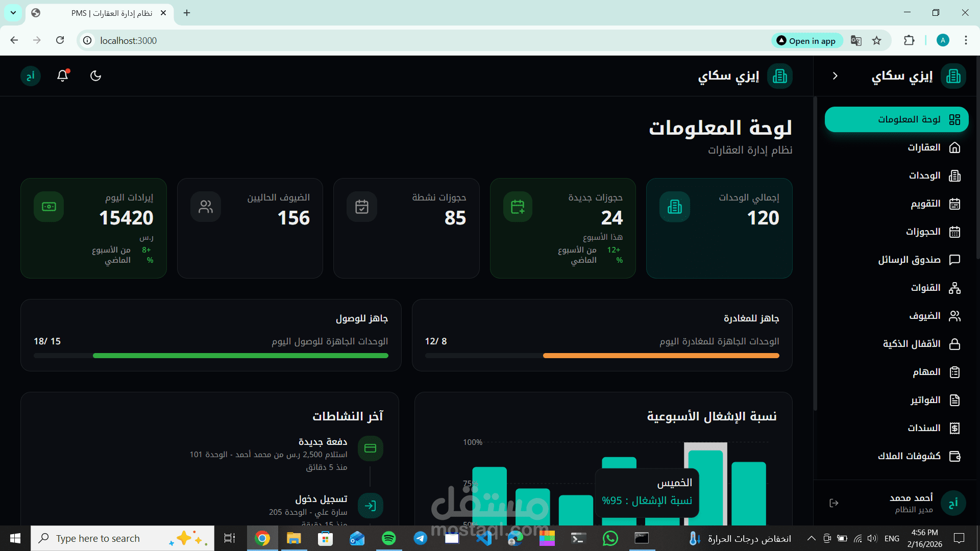
Task: Open WhatsApp from the taskbar
Action: click(x=610, y=538)
